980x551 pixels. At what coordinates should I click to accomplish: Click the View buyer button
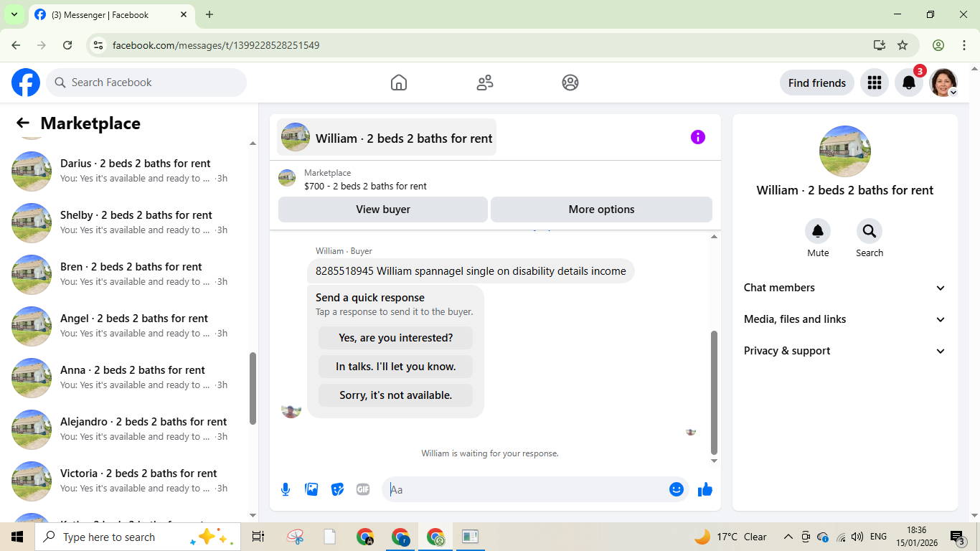pos(383,209)
